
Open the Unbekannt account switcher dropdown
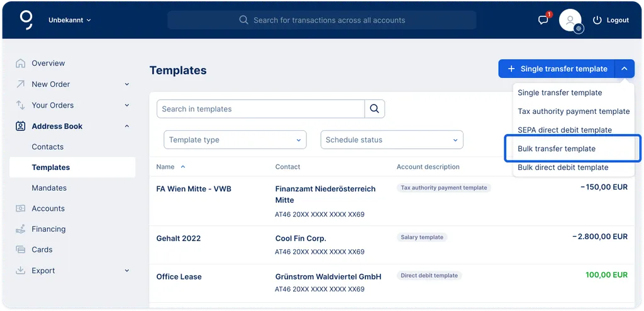click(x=69, y=20)
